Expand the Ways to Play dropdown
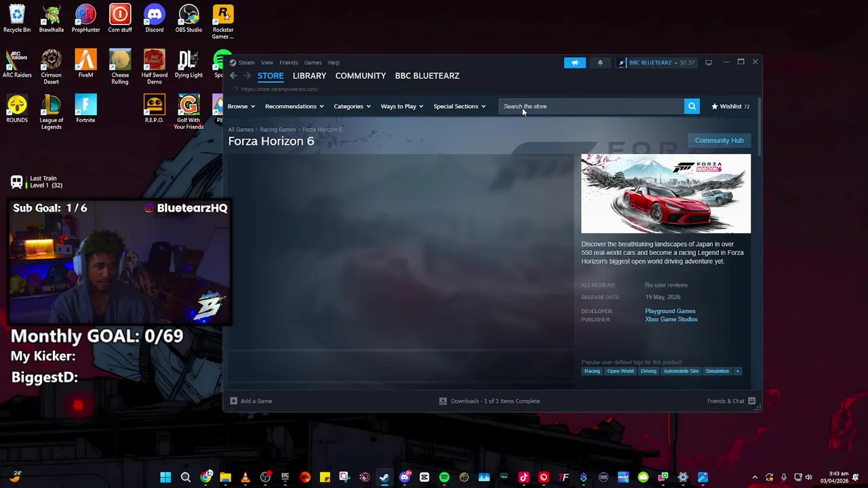This screenshot has height=488, width=868. pyautogui.click(x=402, y=106)
